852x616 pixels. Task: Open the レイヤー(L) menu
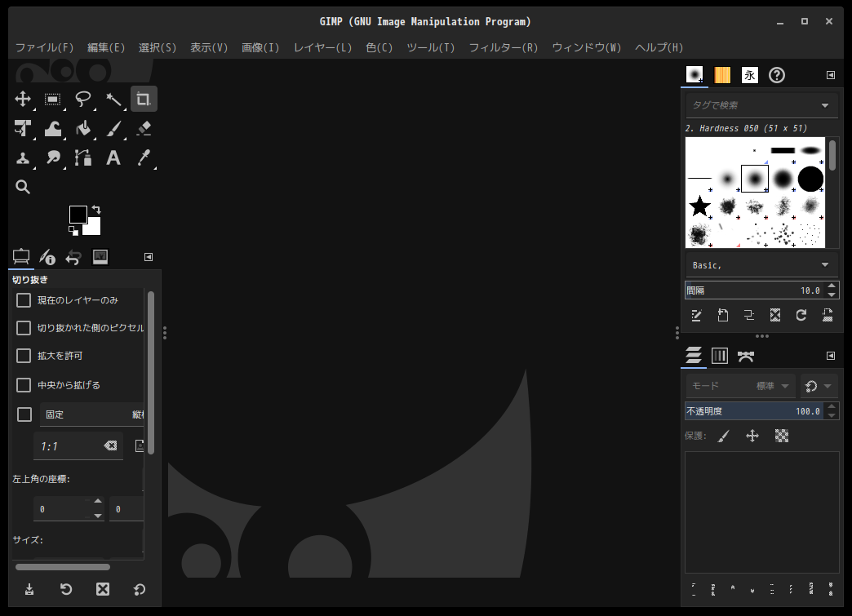click(x=322, y=48)
